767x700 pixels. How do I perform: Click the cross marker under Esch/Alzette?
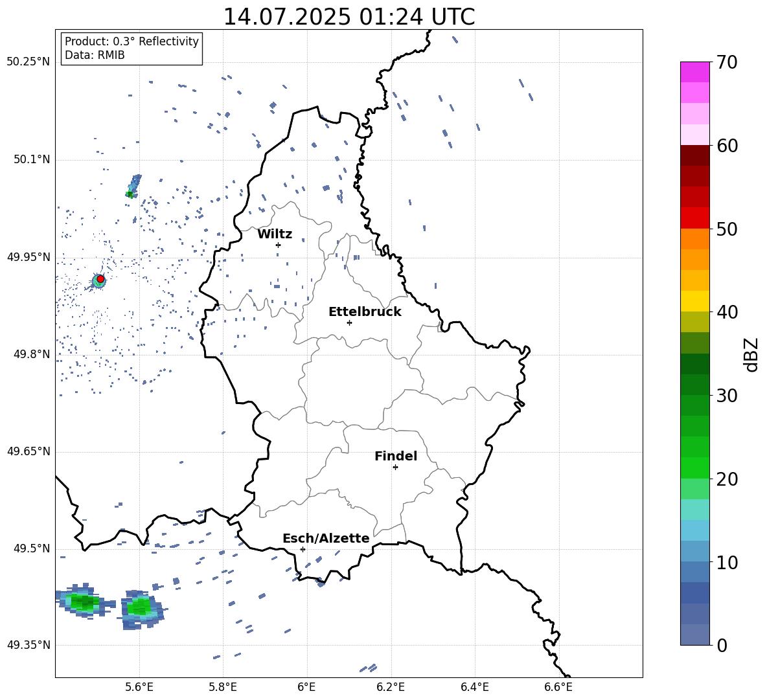pyautogui.click(x=303, y=549)
